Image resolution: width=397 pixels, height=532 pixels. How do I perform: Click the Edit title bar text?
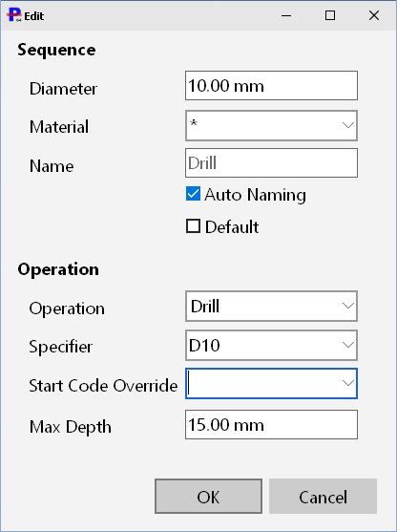click(34, 16)
